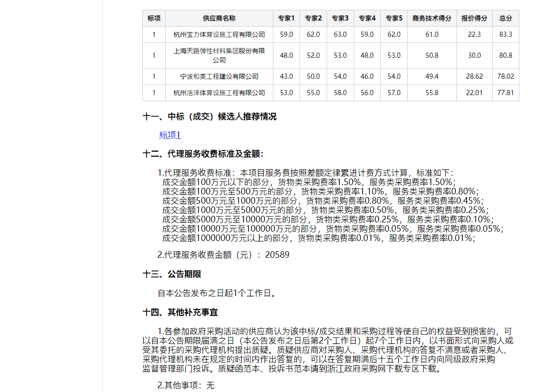Click the 十一、中标（成交）候选人推荐情况 heading
559x392 pixels.
pos(210,117)
